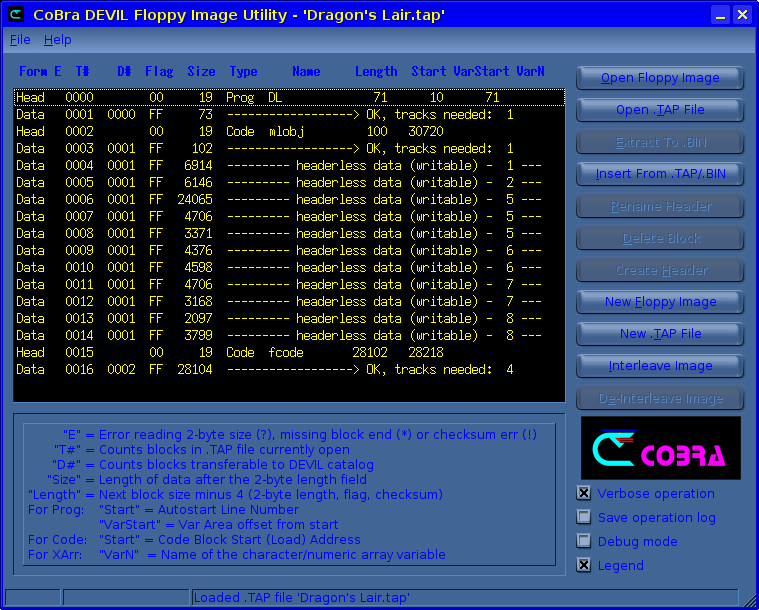Click Open .TAP File button
The width and height of the screenshot is (759, 610).
point(660,110)
